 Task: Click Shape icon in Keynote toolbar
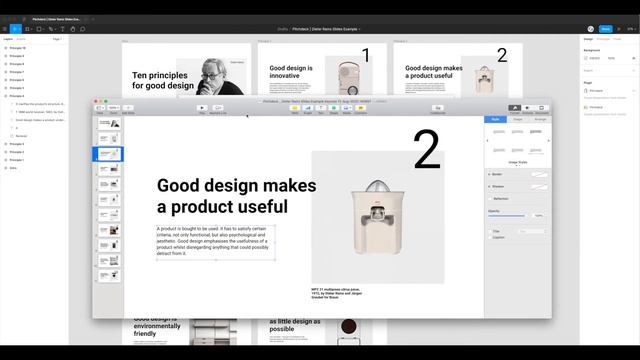(x=334, y=108)
